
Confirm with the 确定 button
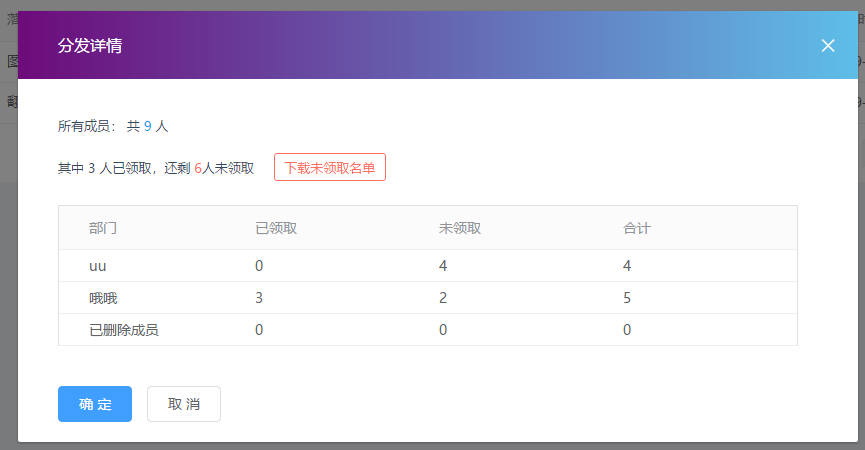pyautogui.click(x=95, y=404)
